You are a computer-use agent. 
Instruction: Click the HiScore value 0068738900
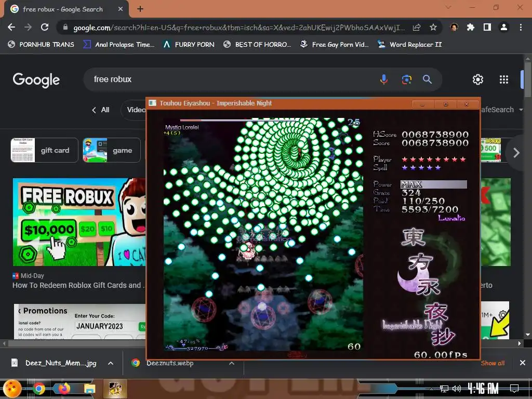(x=435, y=135)
